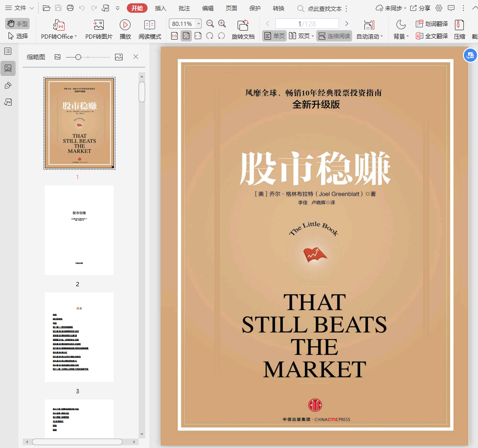
Task: Click the 旋转文档 button
Action: [243, 30]
